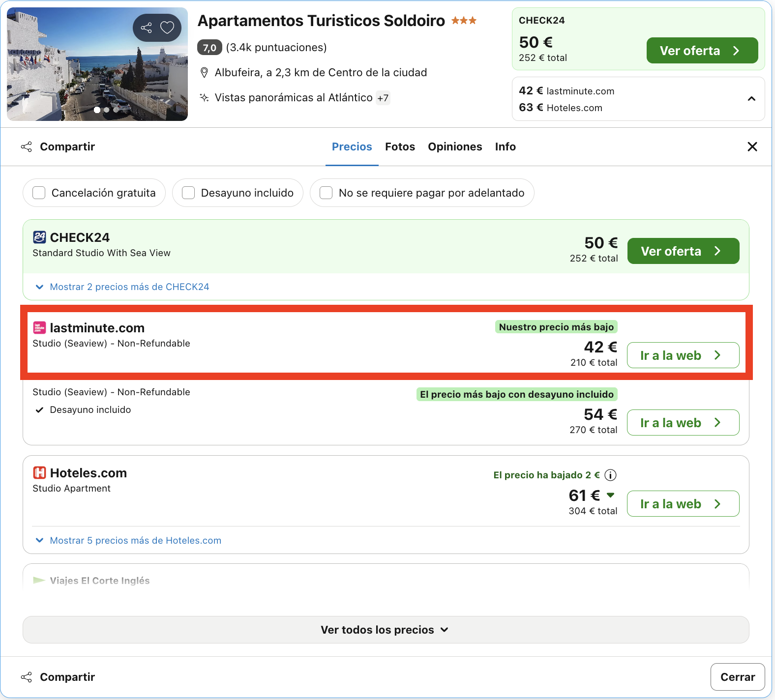Click the Cerrar button

click(738, 677)
